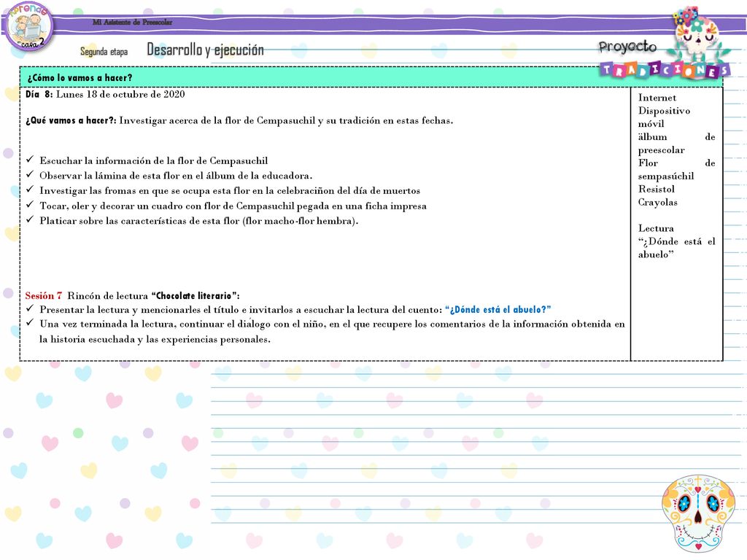Click checkmark beside Platicar sobre las características
The height and width of the screenshot is (560, 747).
click(x=30, y=219)
